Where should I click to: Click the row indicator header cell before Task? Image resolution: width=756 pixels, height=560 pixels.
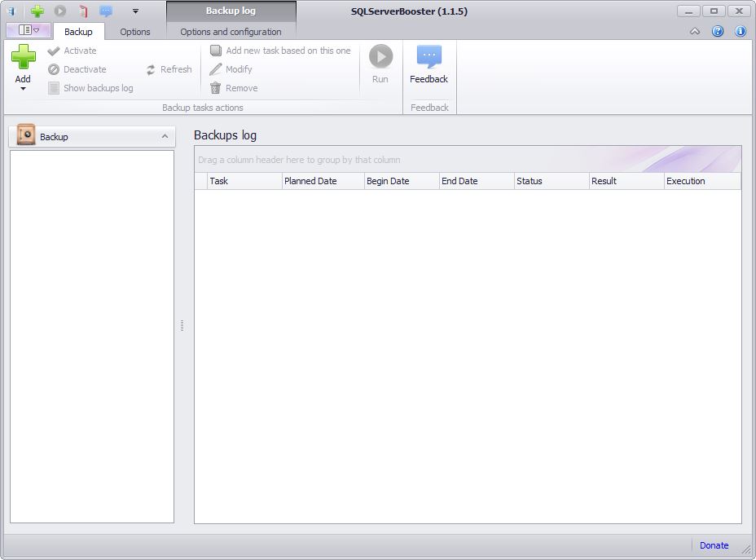point(201,181)
